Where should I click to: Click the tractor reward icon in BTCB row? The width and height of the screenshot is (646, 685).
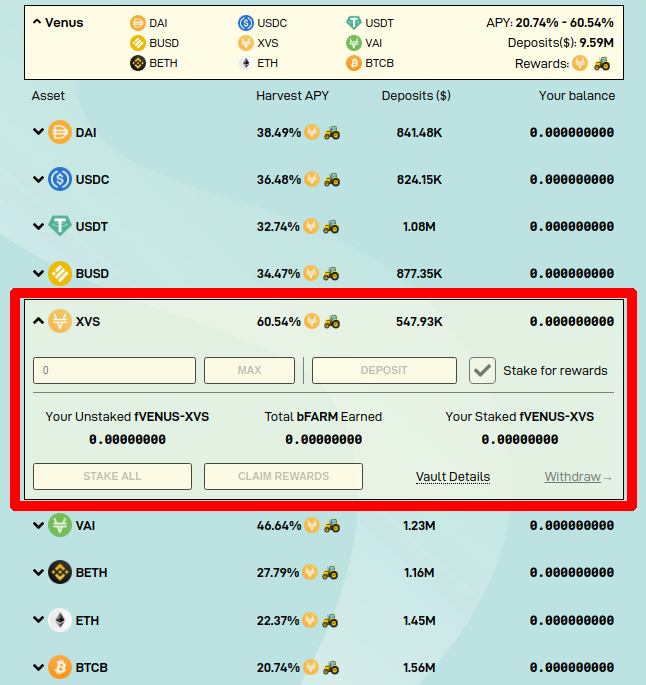[x=331, y=668]
